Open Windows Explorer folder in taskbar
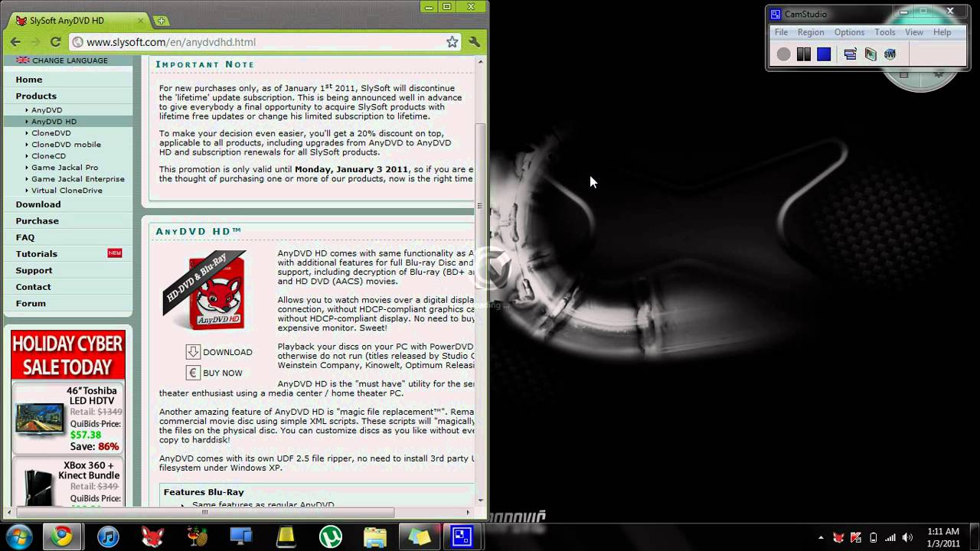This screenshot has height=551, width=980. click(x=374, y=537)
